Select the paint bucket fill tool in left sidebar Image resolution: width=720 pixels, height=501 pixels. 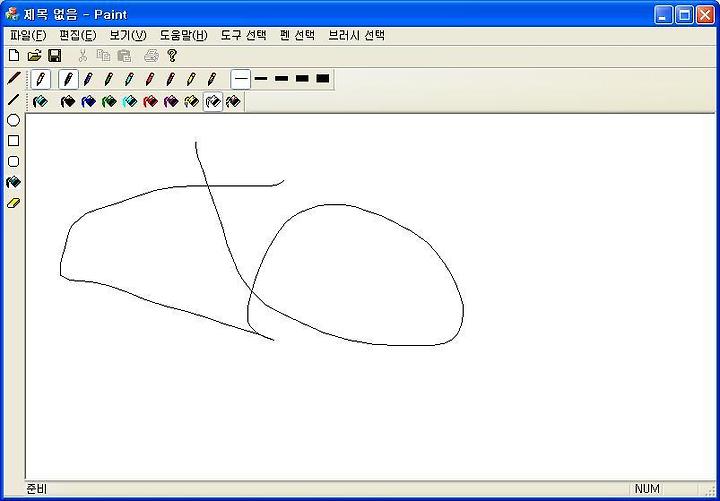[x=14, y=182]
